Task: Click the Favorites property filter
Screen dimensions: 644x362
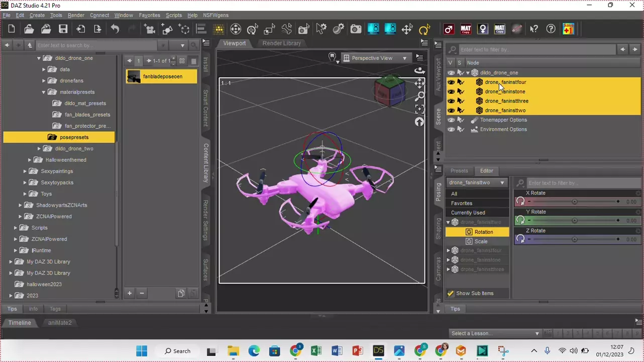Action: [461, 203]
